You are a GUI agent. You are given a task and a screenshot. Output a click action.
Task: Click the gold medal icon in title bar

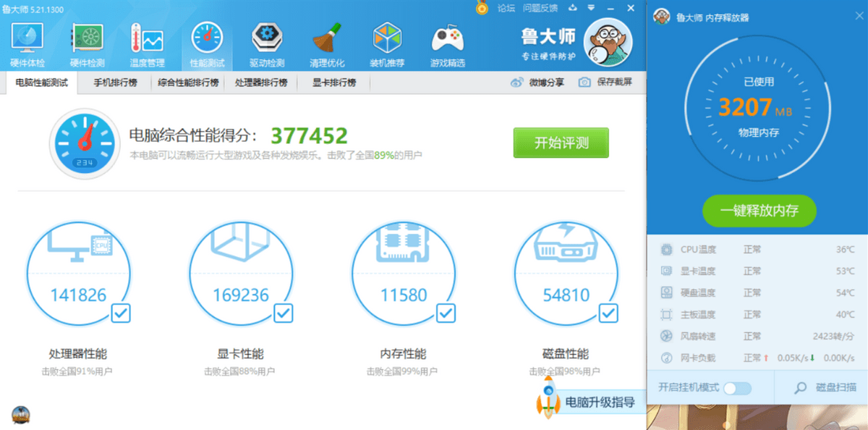pyautogui.click(x=482, y=8)
